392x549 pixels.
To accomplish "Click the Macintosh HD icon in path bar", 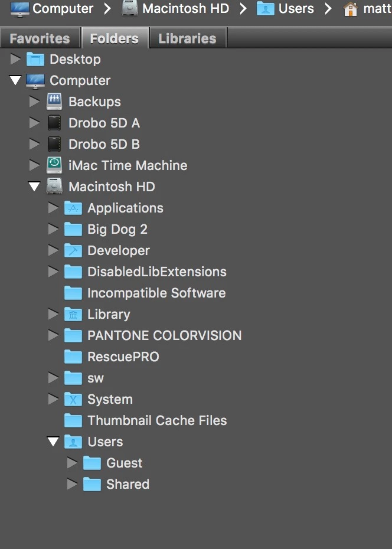I will (x=129, y=8).
